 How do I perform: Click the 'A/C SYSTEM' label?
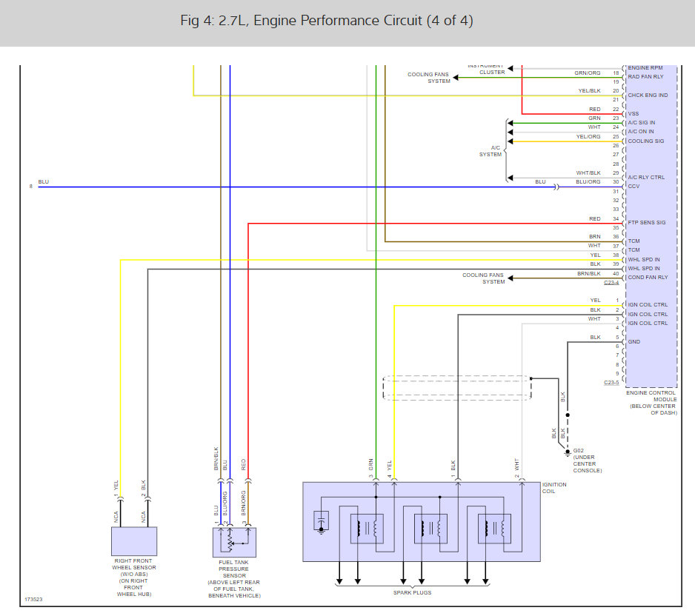[491, 151]
